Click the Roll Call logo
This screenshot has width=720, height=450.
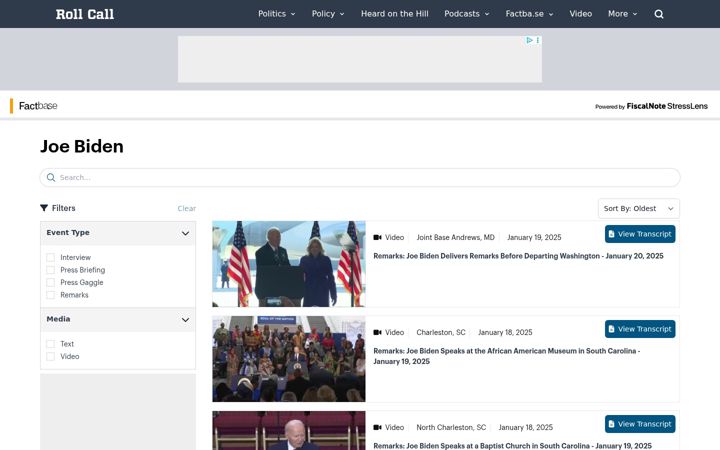coord(85,14)
